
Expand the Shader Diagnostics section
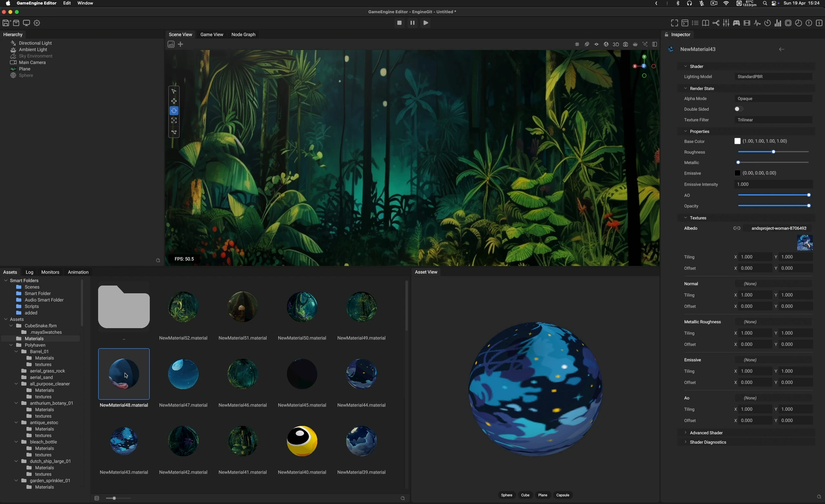(x=686, y=442)
